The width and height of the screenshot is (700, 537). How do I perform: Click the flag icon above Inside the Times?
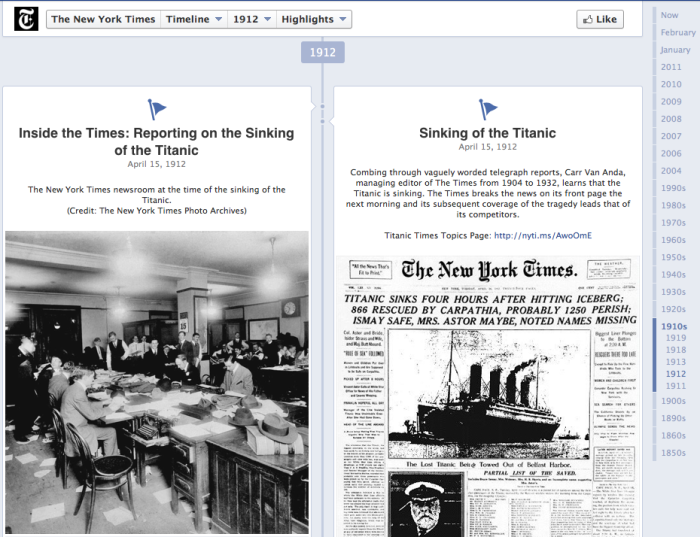coord(157,109)
